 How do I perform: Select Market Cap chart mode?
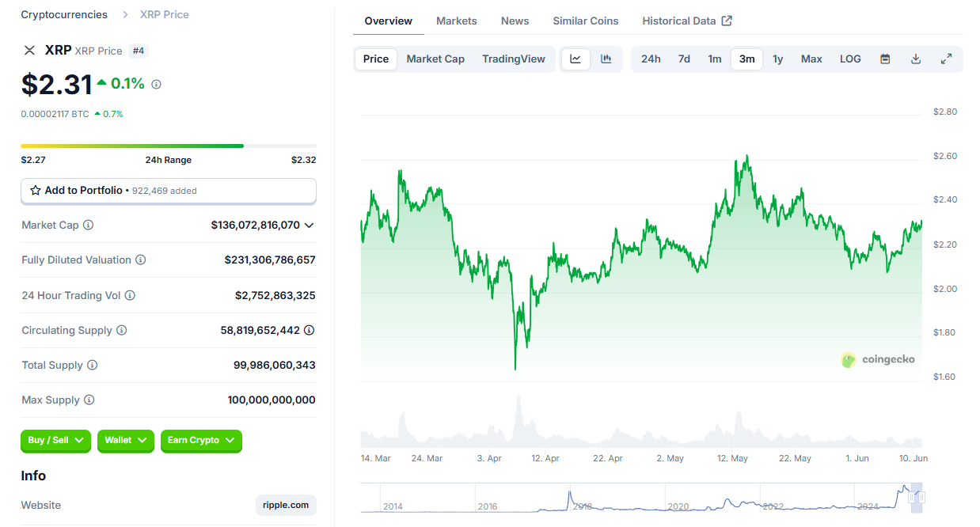click(435, 59)
